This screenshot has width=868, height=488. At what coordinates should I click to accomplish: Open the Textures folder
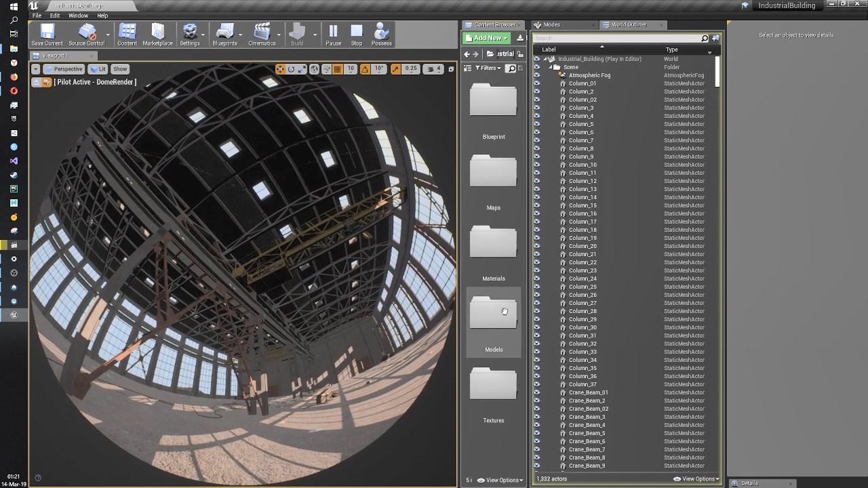[493, 386]
